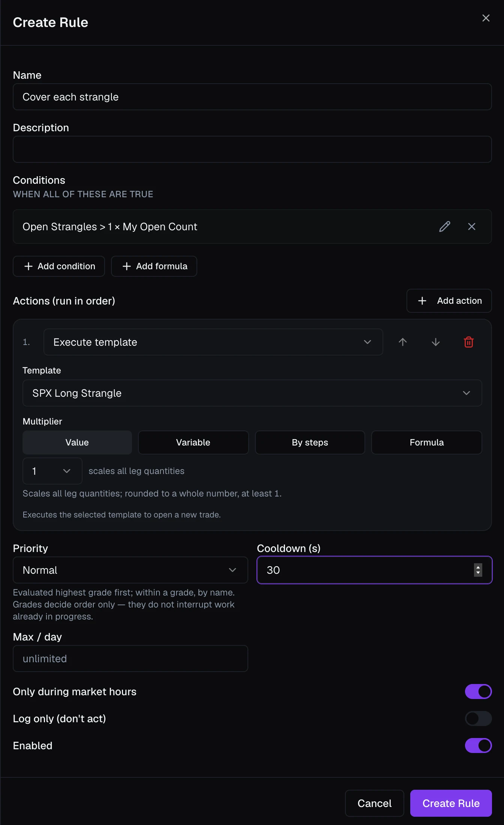Viewport: 504px width, 825px height.
Task: Select the Formula multiplier tab
Action: 427,442
